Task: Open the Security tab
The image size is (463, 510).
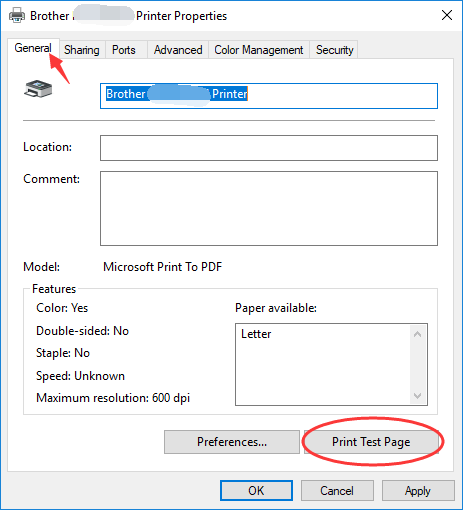Action: pos(334,50)
